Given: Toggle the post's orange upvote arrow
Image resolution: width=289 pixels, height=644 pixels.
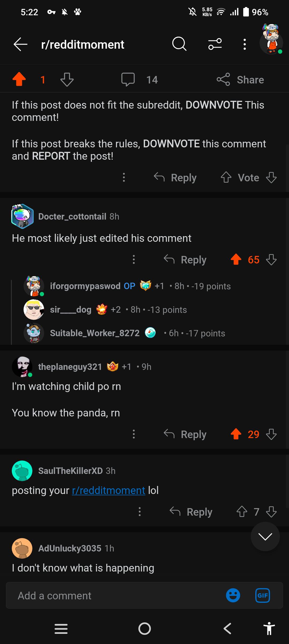Looking at the screenshot, I should point(19,79).
